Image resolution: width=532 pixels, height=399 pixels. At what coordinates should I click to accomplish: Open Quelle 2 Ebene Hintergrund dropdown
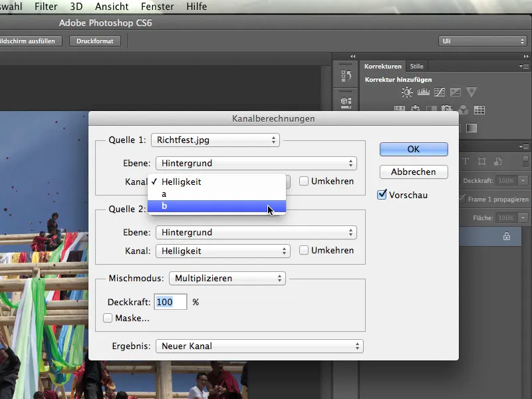(x=256, y=232)
